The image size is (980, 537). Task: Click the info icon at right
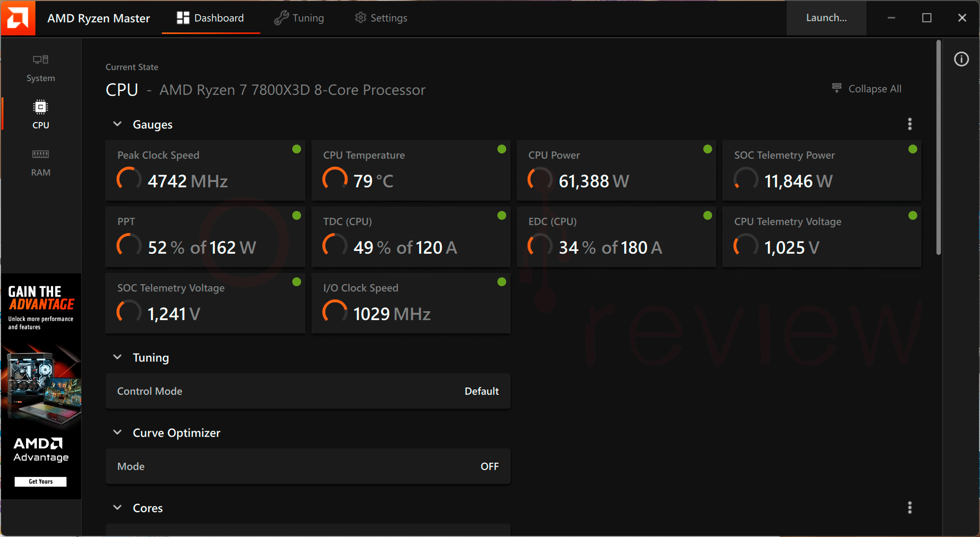click(x=961, y=59)
